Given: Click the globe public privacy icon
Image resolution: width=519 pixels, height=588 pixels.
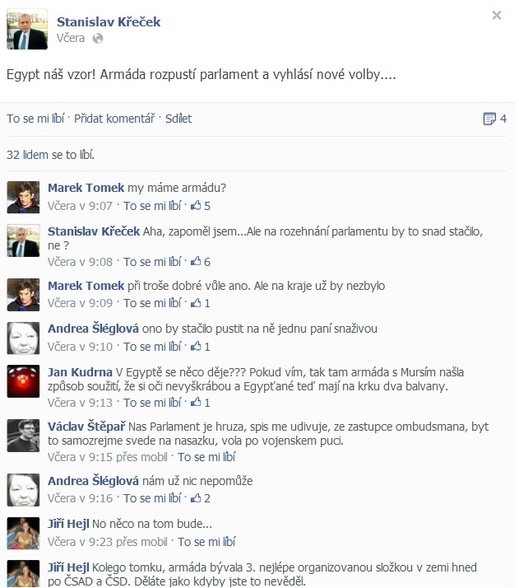Looking at the screenshot, I should point(98,39).
